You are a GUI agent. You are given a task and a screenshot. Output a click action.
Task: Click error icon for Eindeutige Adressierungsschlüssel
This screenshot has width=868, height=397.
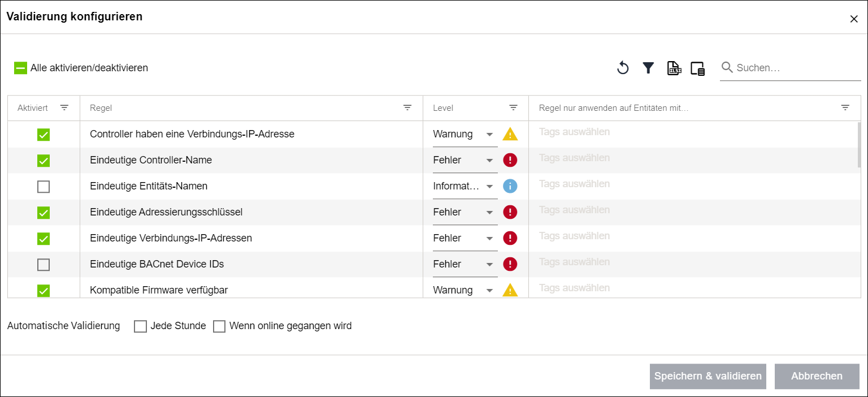[510, 212]
